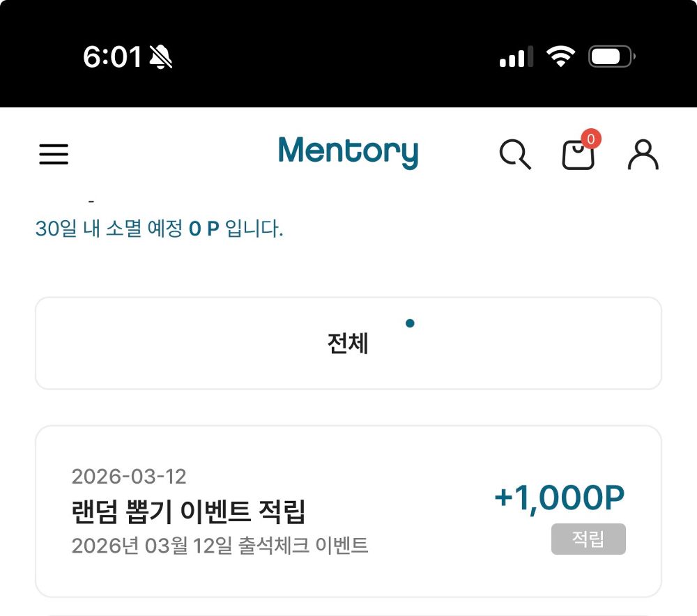Click the search magnifier icon
This screenshot has height=616, width=697.
point(516,155)
